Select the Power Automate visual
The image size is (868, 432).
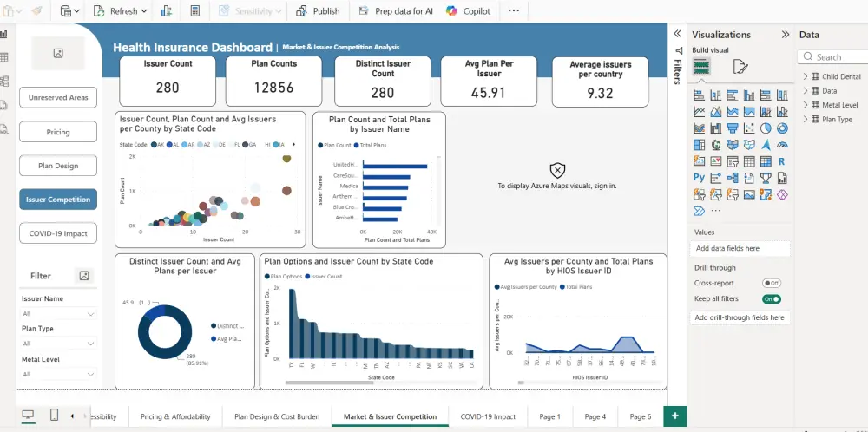click(x=699, y=211)
